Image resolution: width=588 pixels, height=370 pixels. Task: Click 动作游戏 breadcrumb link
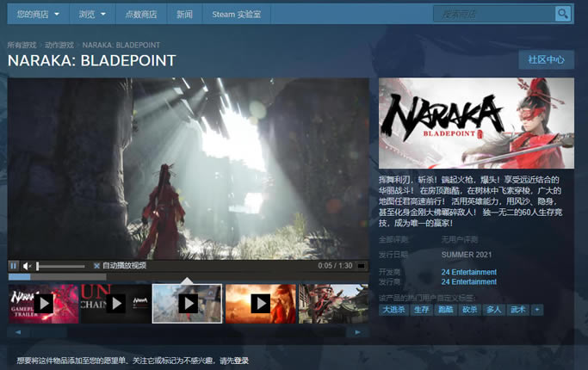pyautogui.click(x=59, y=45)
